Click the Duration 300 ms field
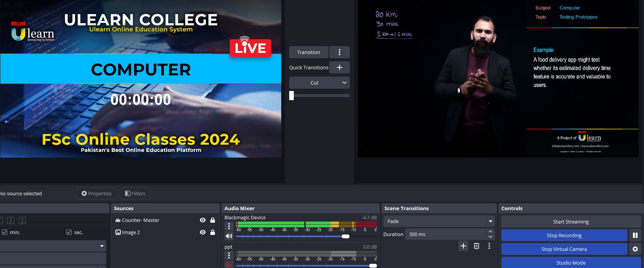 click(x=445, y=234)
